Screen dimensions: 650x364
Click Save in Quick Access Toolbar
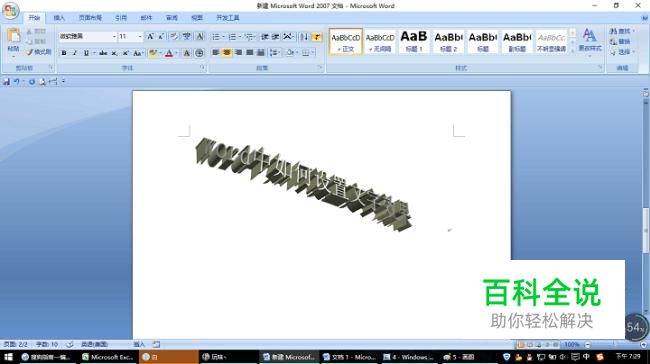click(x=6, y=82)
